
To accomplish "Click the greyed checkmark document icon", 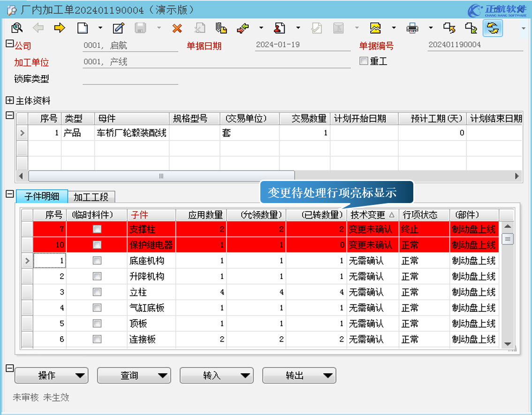I will point(317,28).
